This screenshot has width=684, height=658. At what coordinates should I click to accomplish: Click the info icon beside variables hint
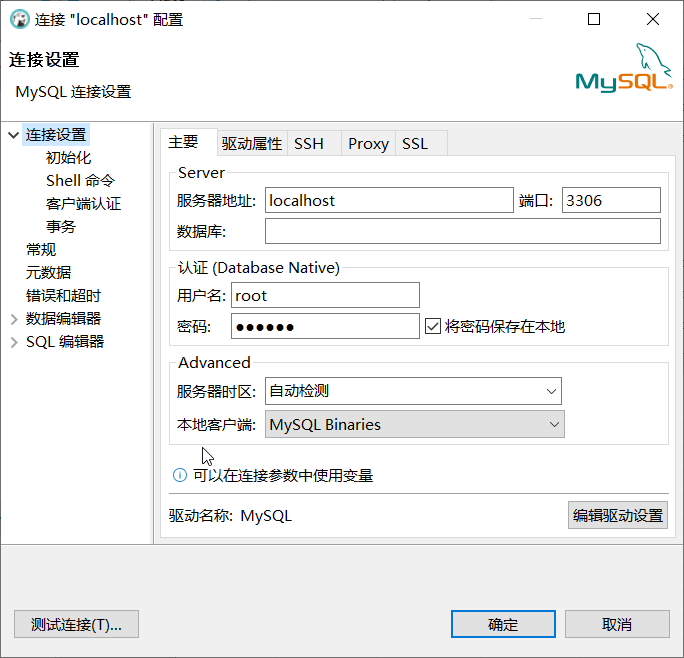click(180, 475)
